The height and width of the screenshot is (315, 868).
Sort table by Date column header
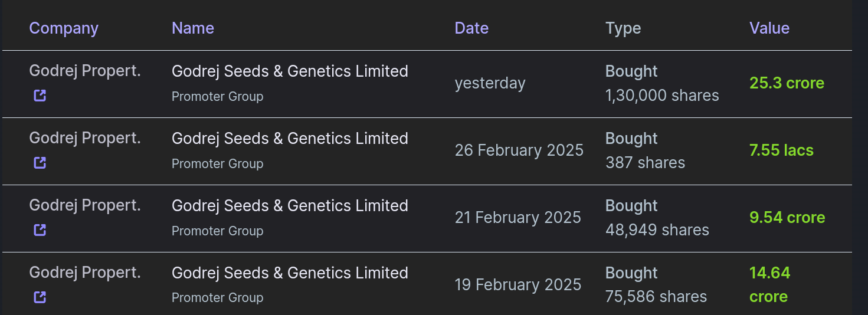pyautogui.click(x=471, y=28)
